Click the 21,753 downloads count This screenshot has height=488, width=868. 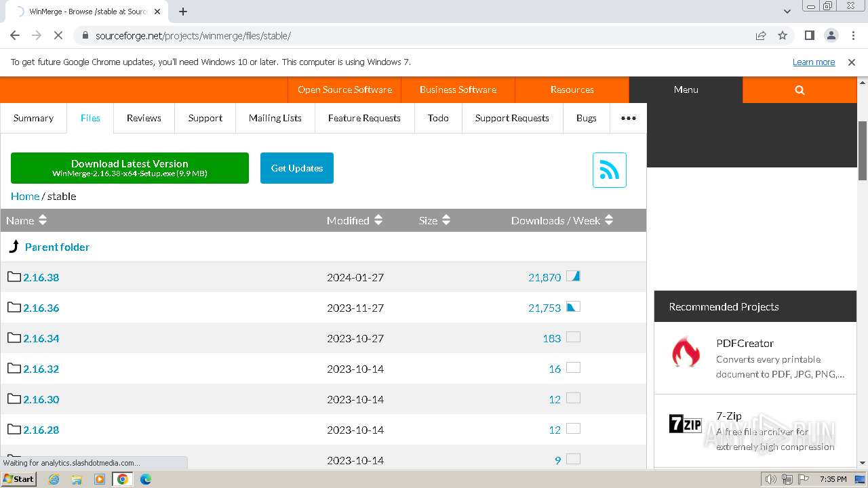[545, 308]
